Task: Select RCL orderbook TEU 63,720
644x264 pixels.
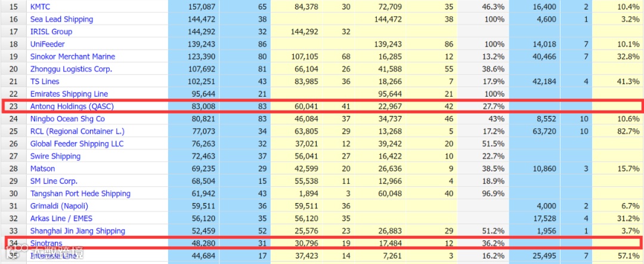Action: (x=544, y=131)
